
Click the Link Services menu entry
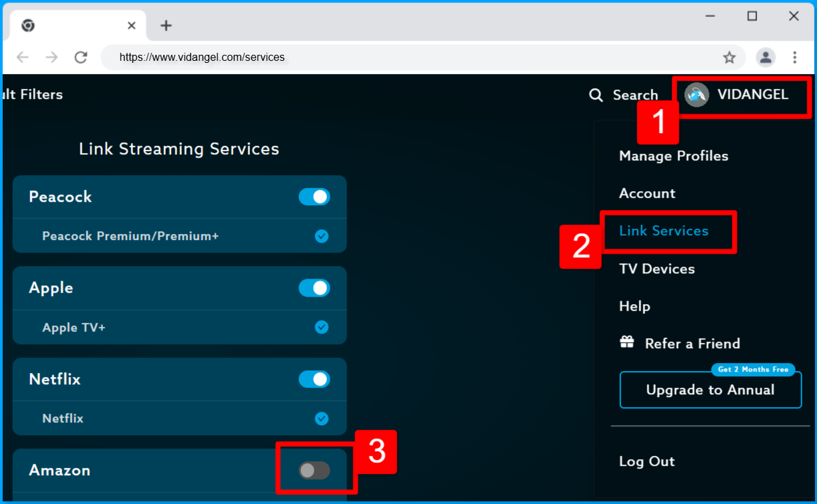(x=664, y=231)
